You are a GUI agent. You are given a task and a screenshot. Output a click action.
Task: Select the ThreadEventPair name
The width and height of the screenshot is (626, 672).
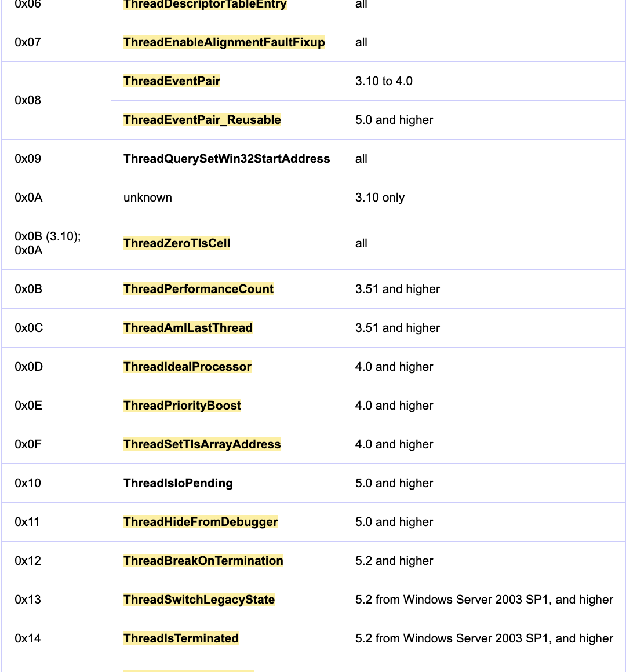(x=172, y=81)
